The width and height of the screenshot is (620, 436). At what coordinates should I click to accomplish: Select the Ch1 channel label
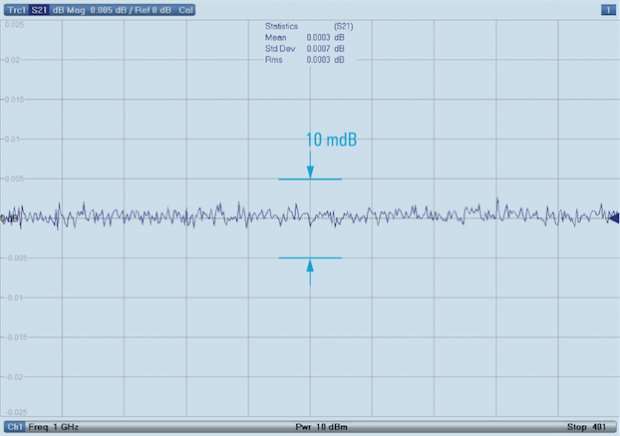[x=14, y=426]
